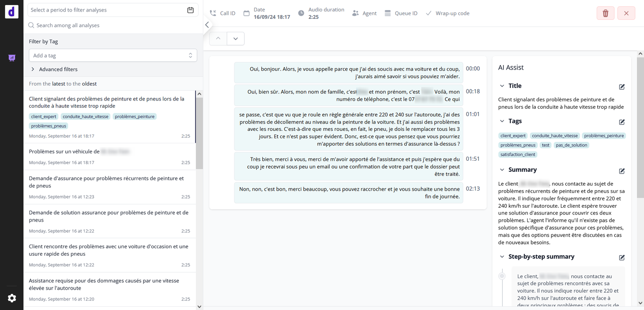Click the 'Search among all analyses' field
644x310 pixels.
point(113,25)
